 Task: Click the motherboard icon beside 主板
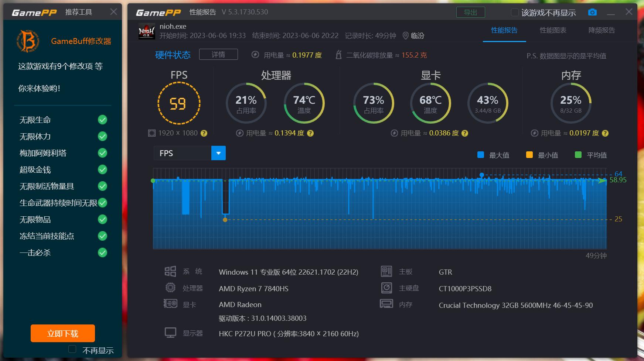click(386, 271)
